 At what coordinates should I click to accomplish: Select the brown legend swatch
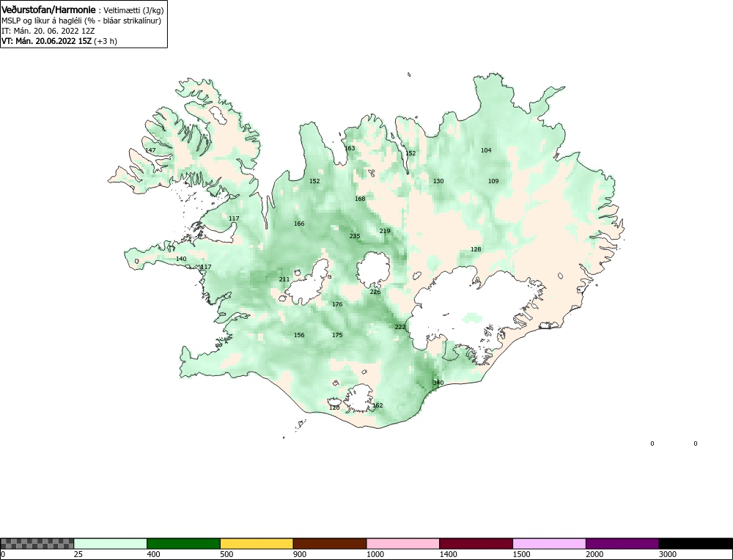(330, 543)
